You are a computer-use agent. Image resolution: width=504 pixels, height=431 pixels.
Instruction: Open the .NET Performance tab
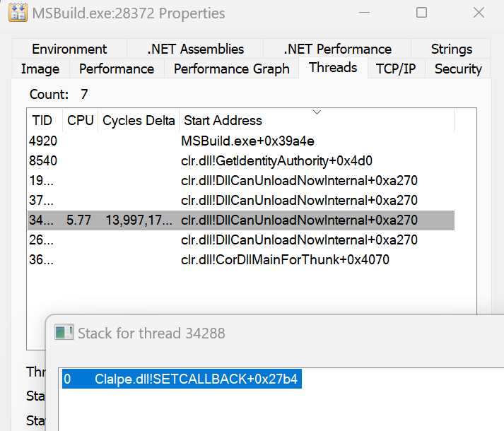pos(337,49)
